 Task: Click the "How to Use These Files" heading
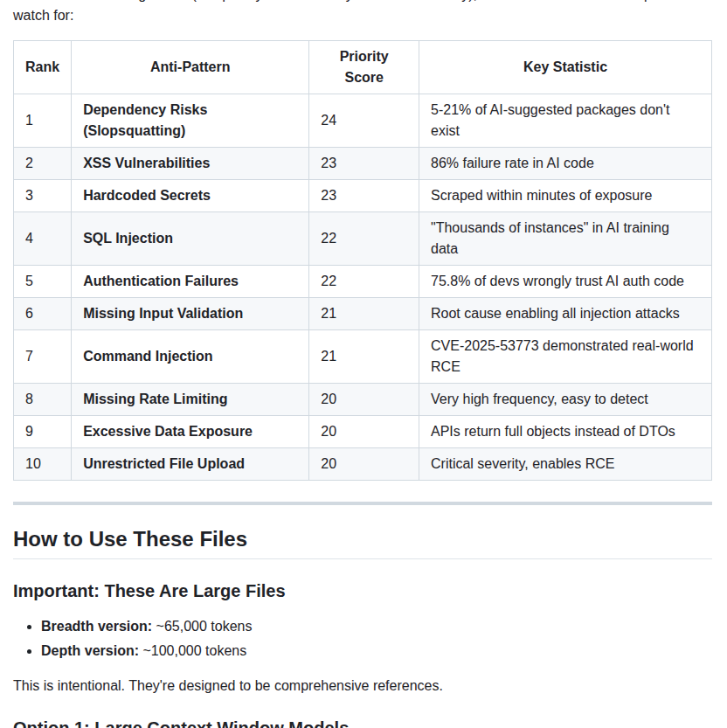pyautogui.click(x=130, y=539)
